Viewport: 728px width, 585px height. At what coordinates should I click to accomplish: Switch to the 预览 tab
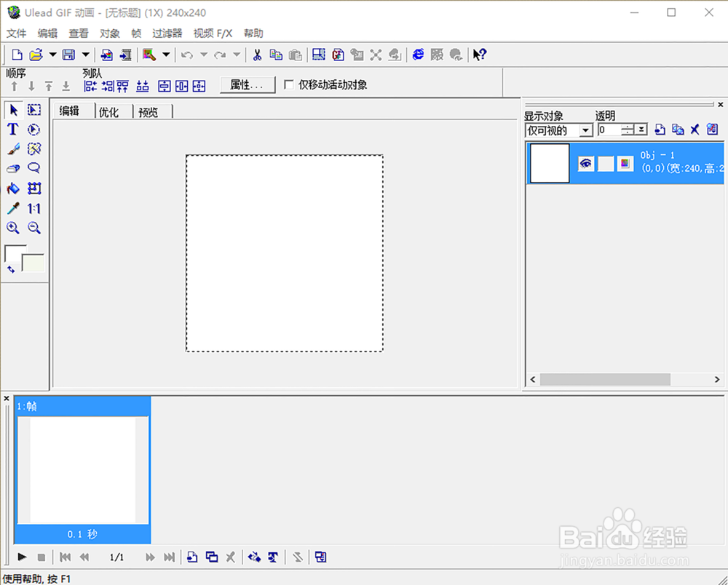click(148, 112)
